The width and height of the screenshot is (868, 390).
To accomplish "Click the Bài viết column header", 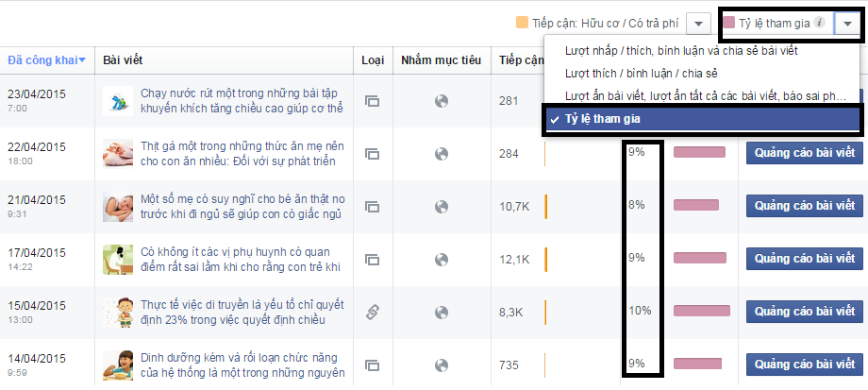I will click(123, 60).
